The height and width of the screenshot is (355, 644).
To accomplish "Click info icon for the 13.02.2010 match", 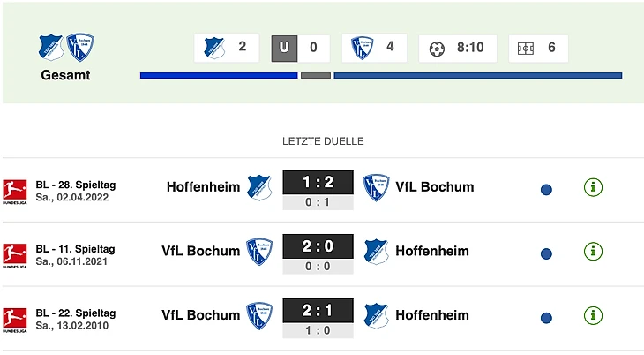I will [594, 315].
